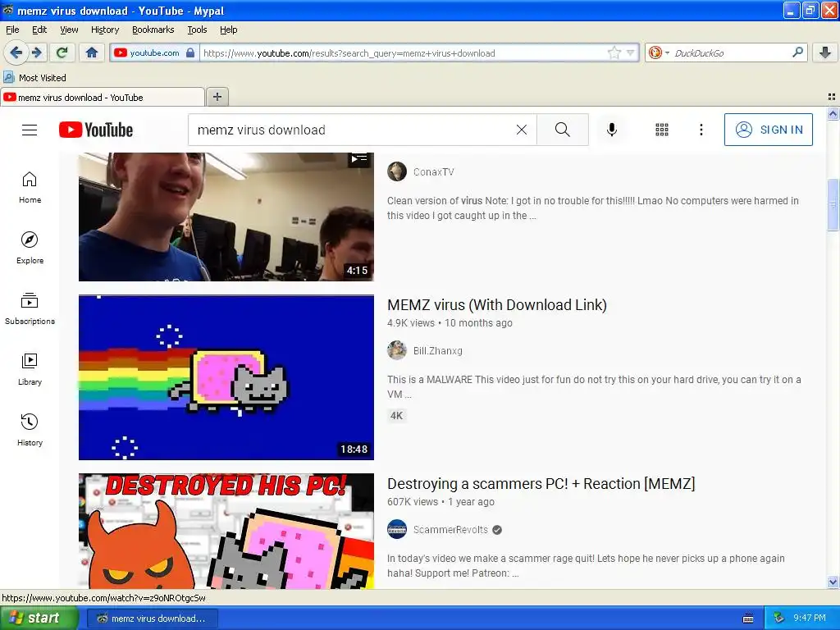This screenshot has height=630, width=840.
Task: Open YouTube apps grid icon
Action: (x=662, y=130)
